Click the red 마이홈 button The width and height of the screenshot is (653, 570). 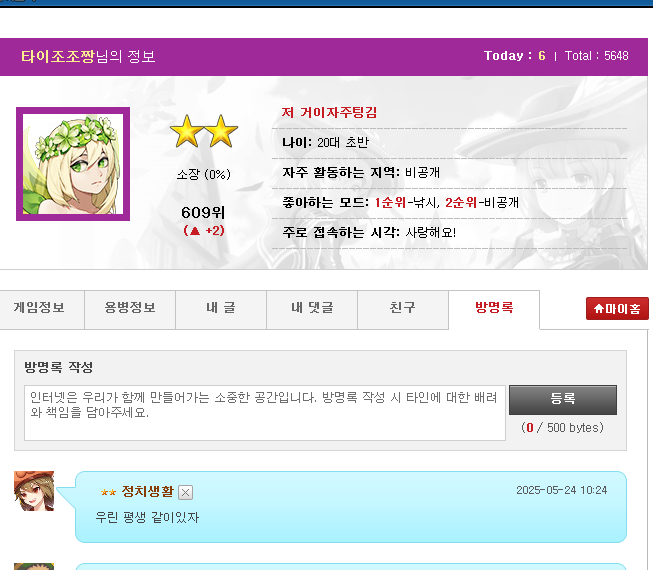pos(617,309)
